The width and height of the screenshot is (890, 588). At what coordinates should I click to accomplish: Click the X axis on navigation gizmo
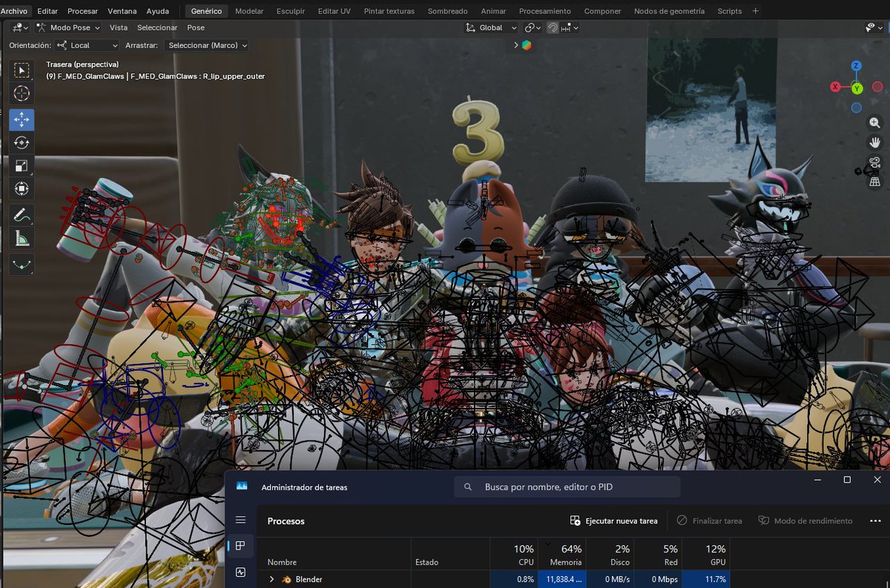point(835,87)
